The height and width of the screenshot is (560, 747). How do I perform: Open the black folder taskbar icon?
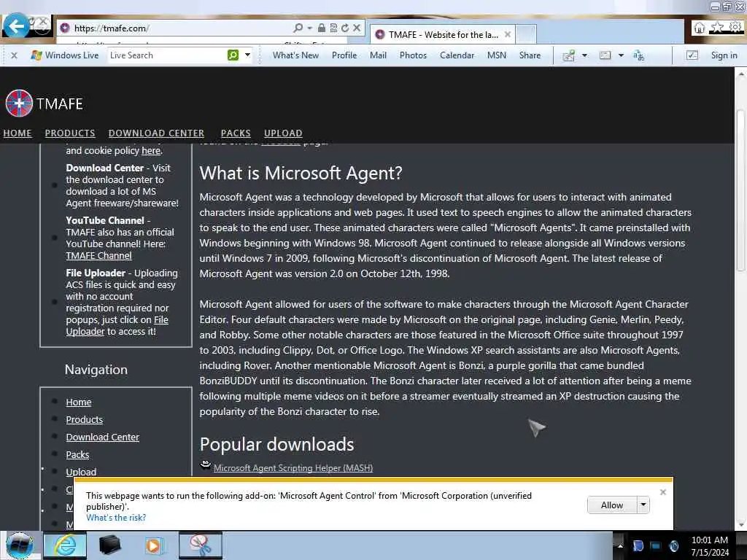tap(109, 545)
